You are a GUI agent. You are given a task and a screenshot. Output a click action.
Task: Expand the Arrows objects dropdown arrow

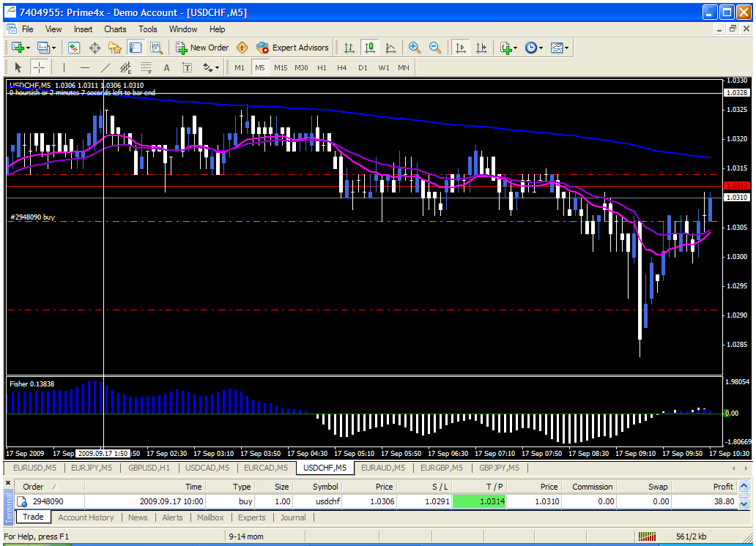217,68
